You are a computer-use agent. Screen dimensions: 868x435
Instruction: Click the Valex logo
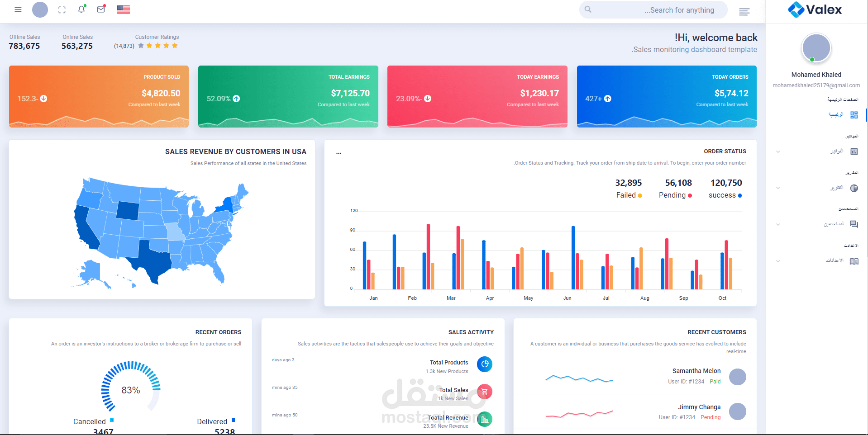[x=815, y=9]
